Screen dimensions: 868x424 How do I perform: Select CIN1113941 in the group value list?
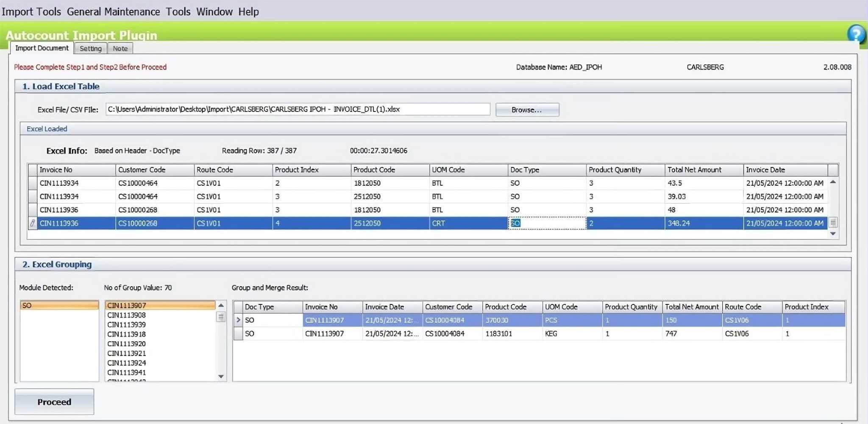coord(160,372)
